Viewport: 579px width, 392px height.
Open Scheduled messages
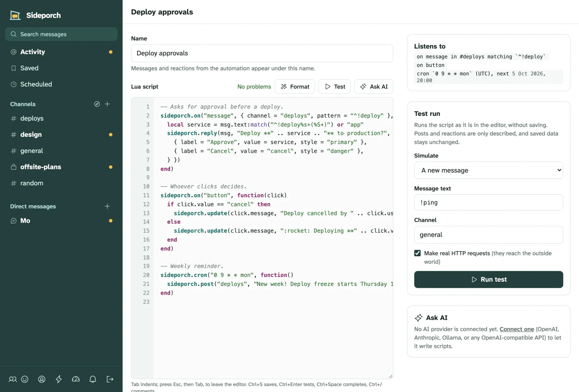point(61,84)
